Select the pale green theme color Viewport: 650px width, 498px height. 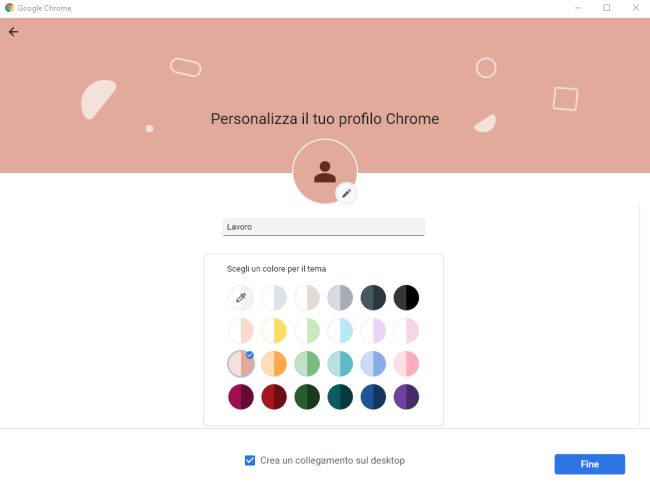point(307,330)
